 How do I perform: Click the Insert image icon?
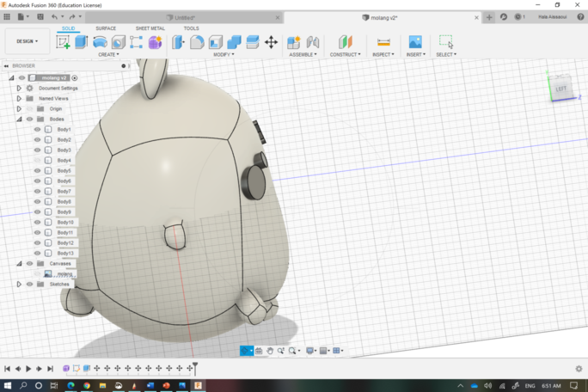[415, 41]
